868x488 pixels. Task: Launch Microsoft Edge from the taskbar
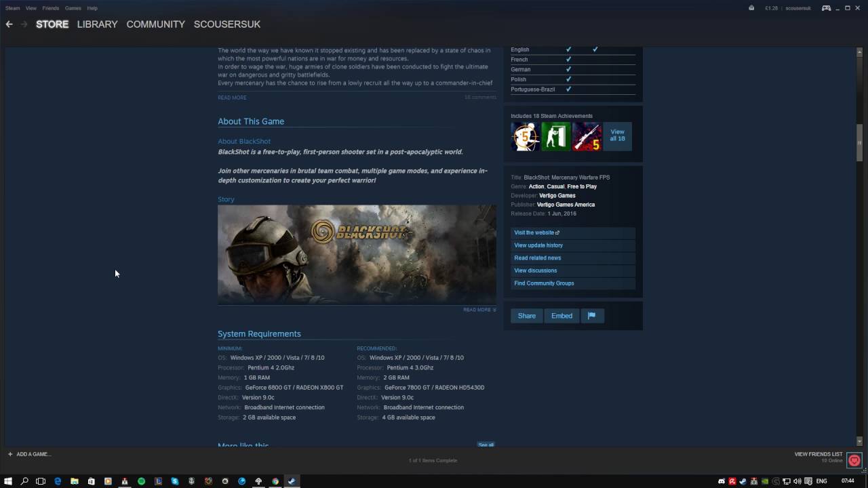click(x=58, y=481)
